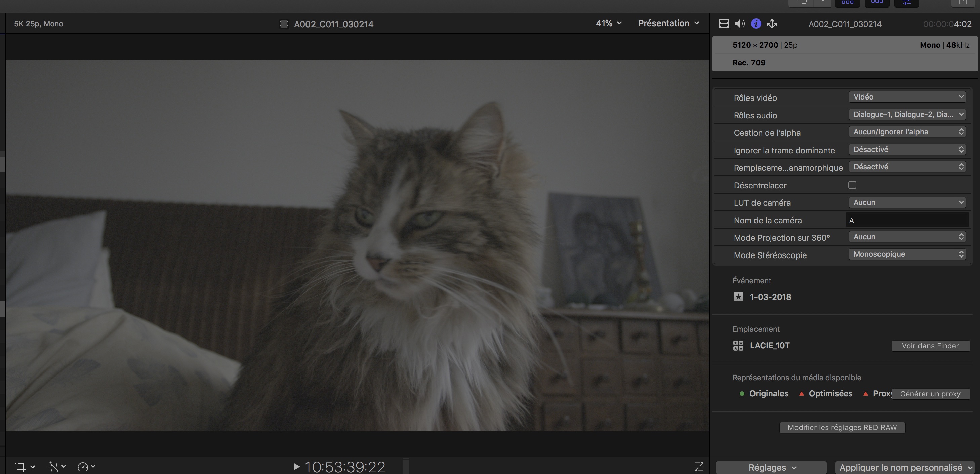Open the Gestion de l'alpha popup
Screen dimensions: 980x474
(907, 132)
